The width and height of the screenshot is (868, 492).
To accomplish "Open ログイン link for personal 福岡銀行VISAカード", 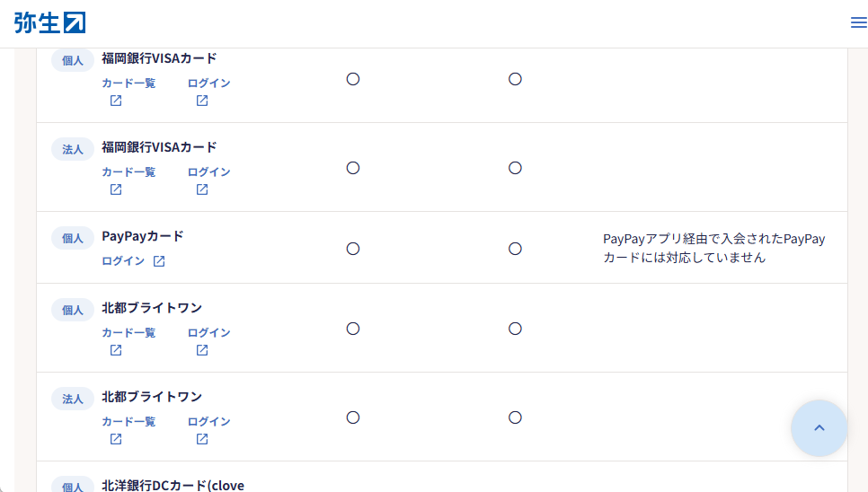I will tap(208, 83).
